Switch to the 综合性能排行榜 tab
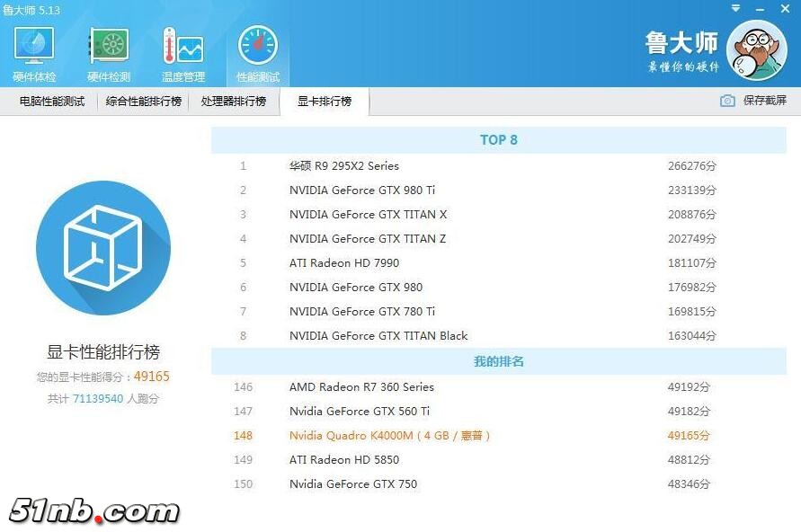This screenshot has height=532, width=801. pyautogui.click(x=144, y=102)
